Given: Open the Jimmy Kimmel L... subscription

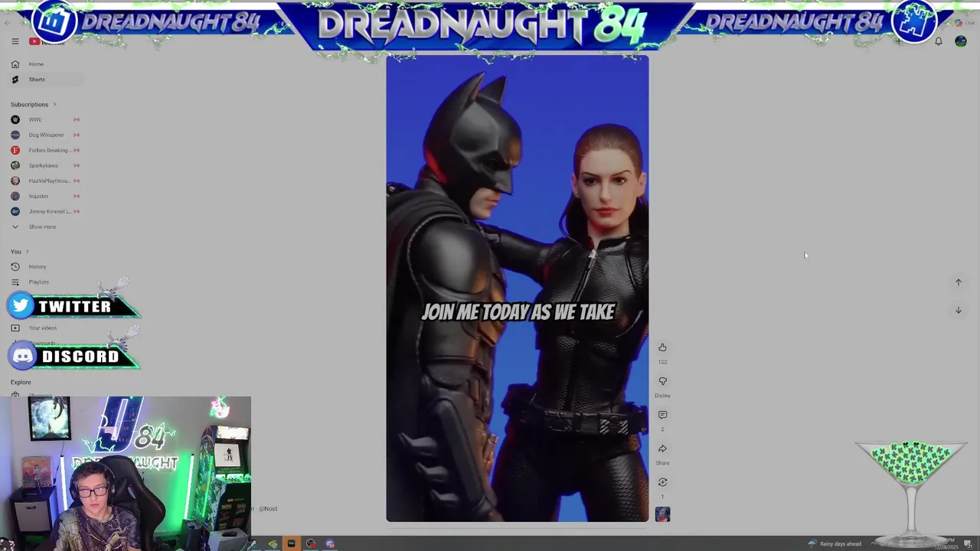Looking at the screenshot, I should [x=44, y=211].
